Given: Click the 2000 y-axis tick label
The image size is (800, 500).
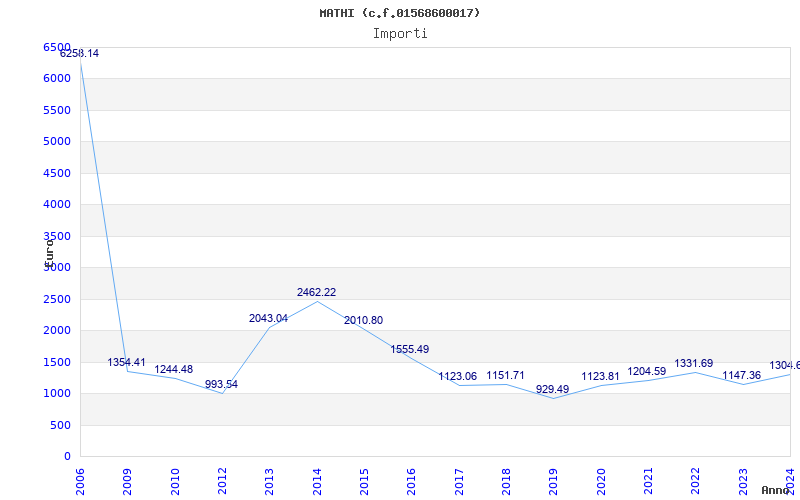Looking at the screenshot, I should click(57, 331).
